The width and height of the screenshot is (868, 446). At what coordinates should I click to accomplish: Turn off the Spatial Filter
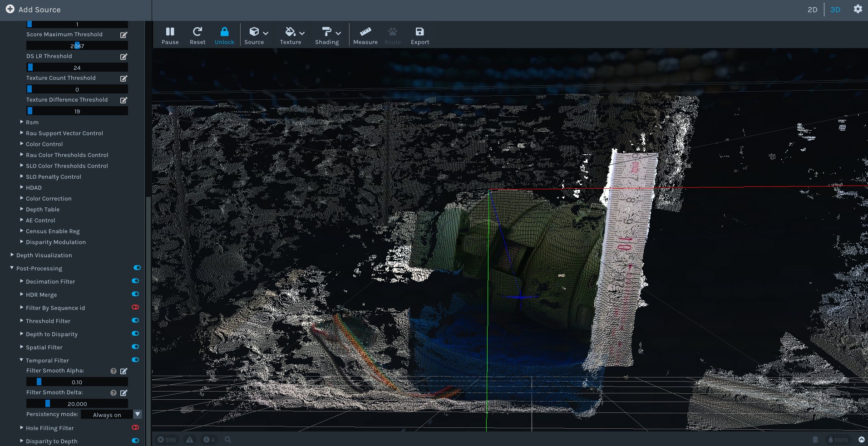(x=135, y=347)
